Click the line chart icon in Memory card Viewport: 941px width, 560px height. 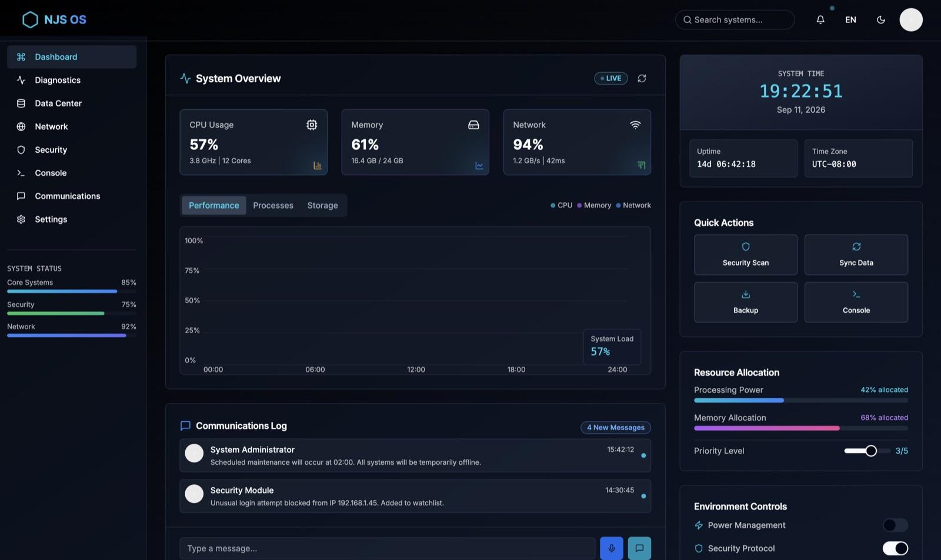point(479,166)
